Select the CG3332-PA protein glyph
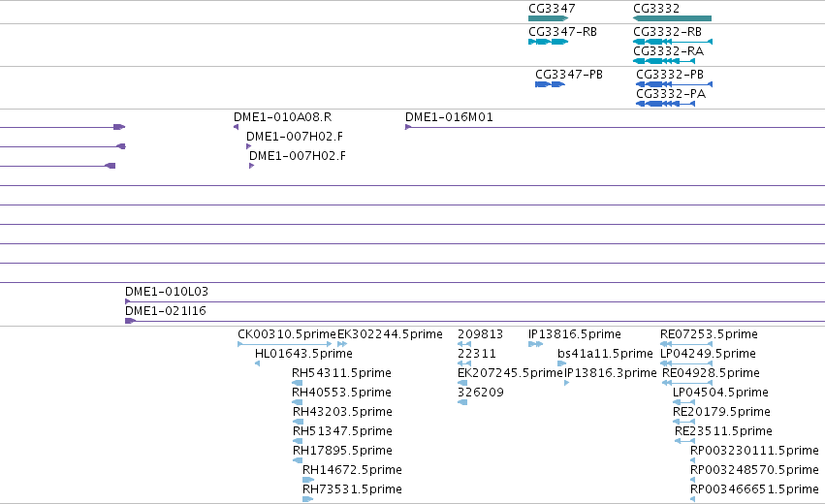825x504 pixels. coord(666,104)
